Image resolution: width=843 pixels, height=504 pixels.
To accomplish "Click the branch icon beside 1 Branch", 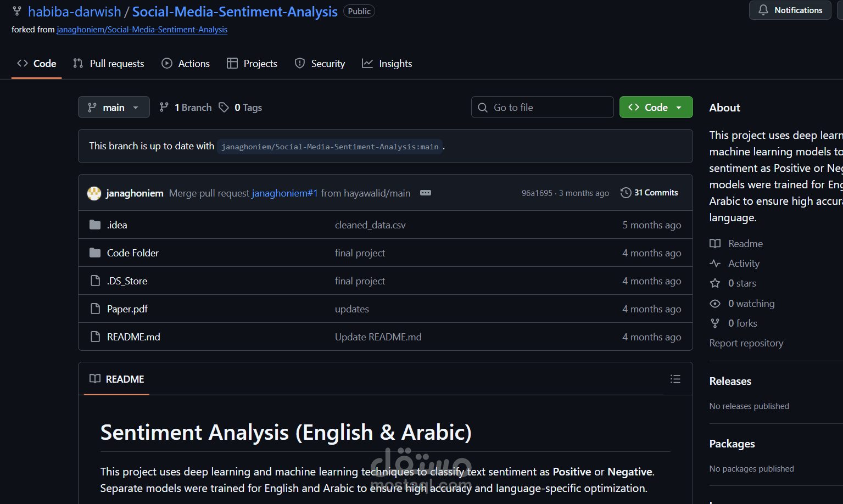I will tap(164, 108).
